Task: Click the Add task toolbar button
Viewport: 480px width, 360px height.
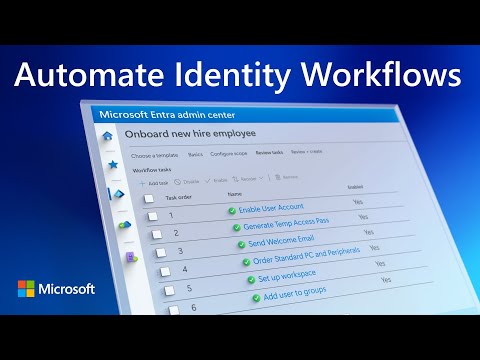Action: [x=154, y=183]
